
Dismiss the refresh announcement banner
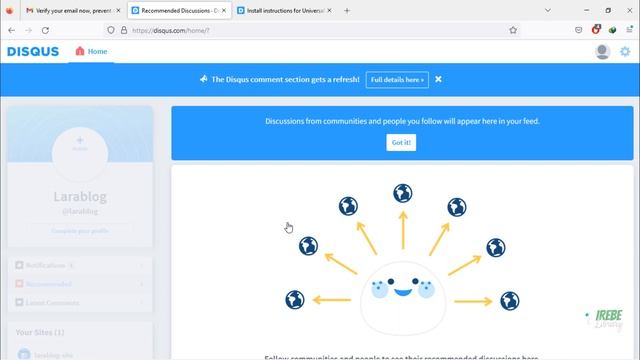(x=438, y=79)
